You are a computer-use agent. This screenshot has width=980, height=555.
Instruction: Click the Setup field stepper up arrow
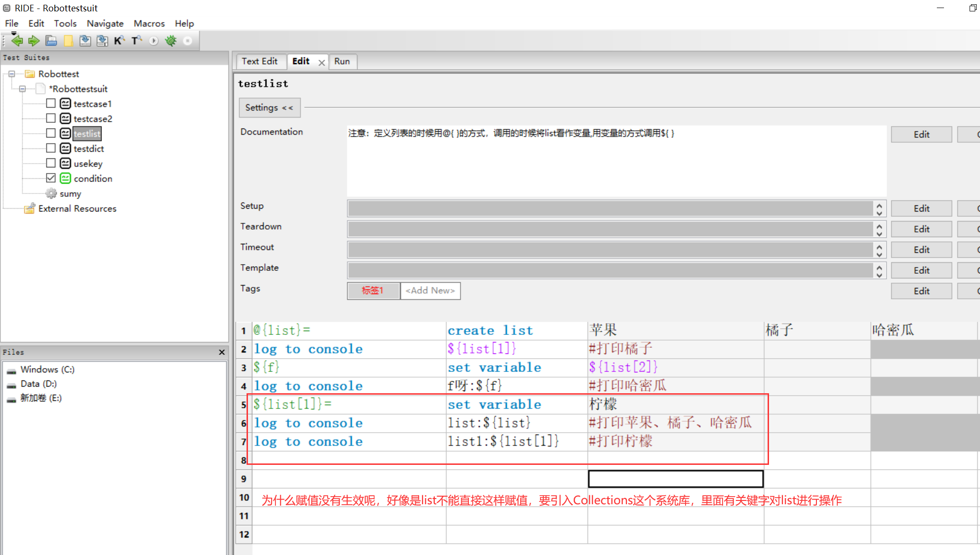click(879, 205)
